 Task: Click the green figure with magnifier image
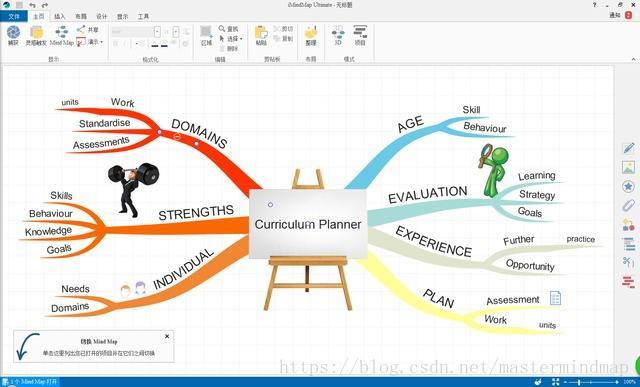tap(494, 171)
